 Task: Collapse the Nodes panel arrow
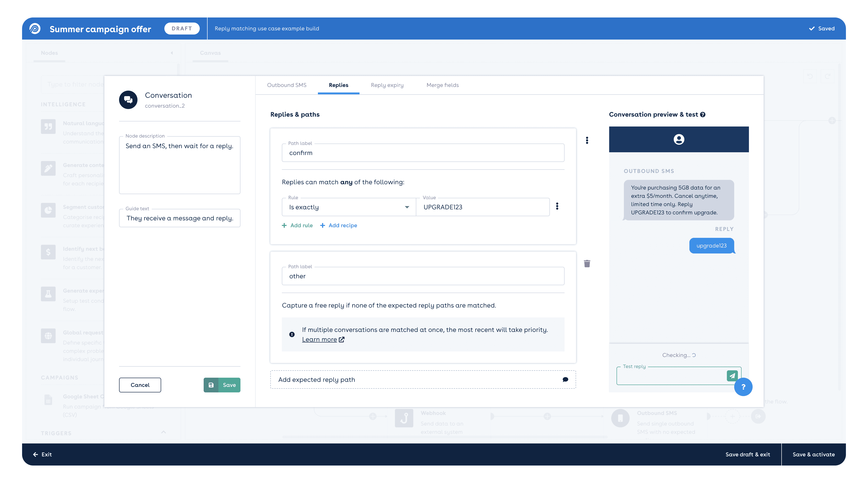point(172,53)
